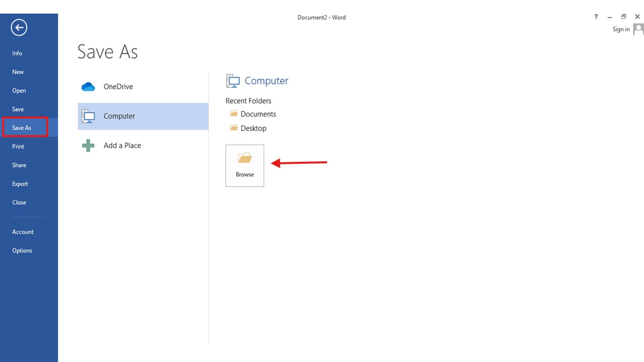
Task: Click the back arrow circle icon
Action: coord(19,28)
